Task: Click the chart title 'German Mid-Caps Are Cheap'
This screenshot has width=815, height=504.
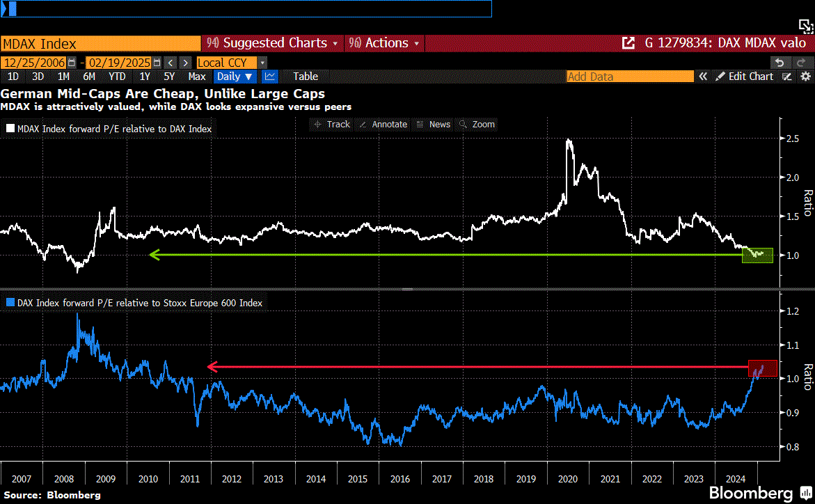Action: [163, 93]
